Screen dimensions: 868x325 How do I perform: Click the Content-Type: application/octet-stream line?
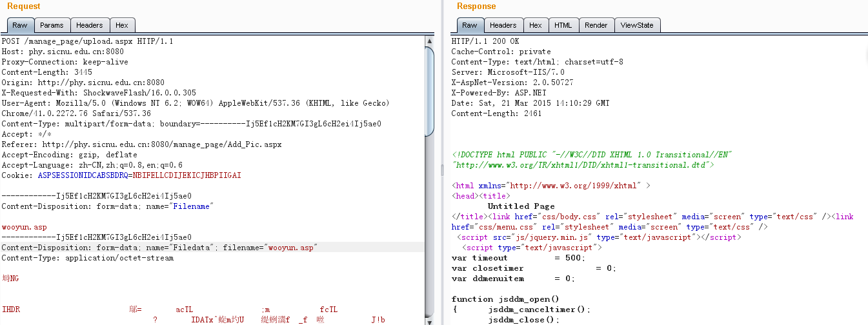[x=87, y=258]
